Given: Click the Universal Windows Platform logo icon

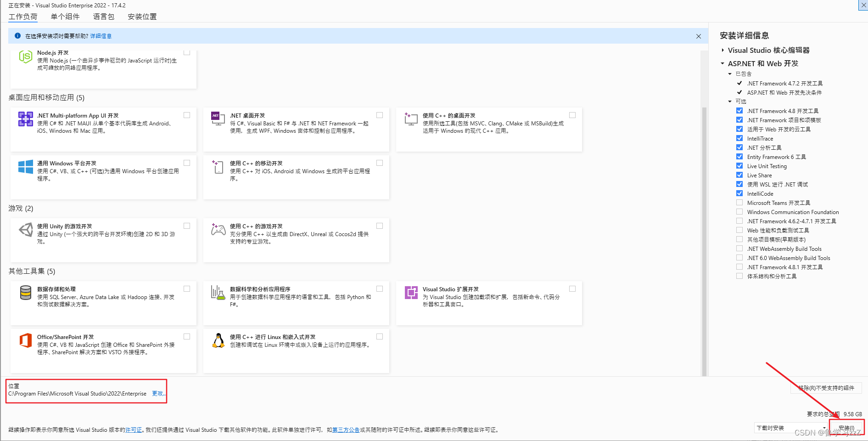Looking at the screenshot, I should 25,167.
